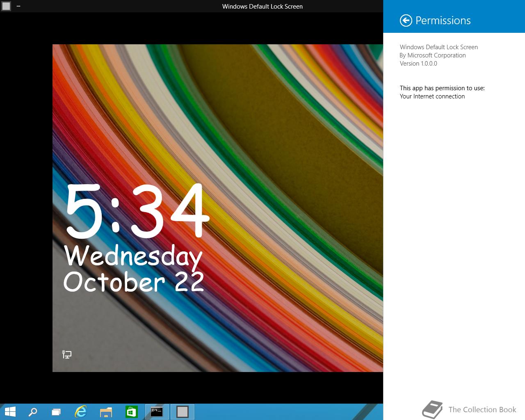Click the 5:34 clock on the lock screen

point(137,211)
